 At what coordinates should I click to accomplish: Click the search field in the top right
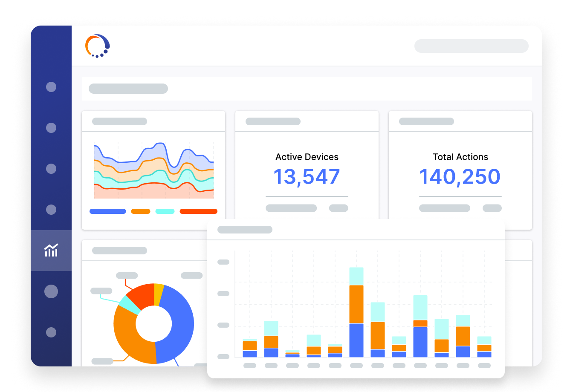tap(471, 46)
